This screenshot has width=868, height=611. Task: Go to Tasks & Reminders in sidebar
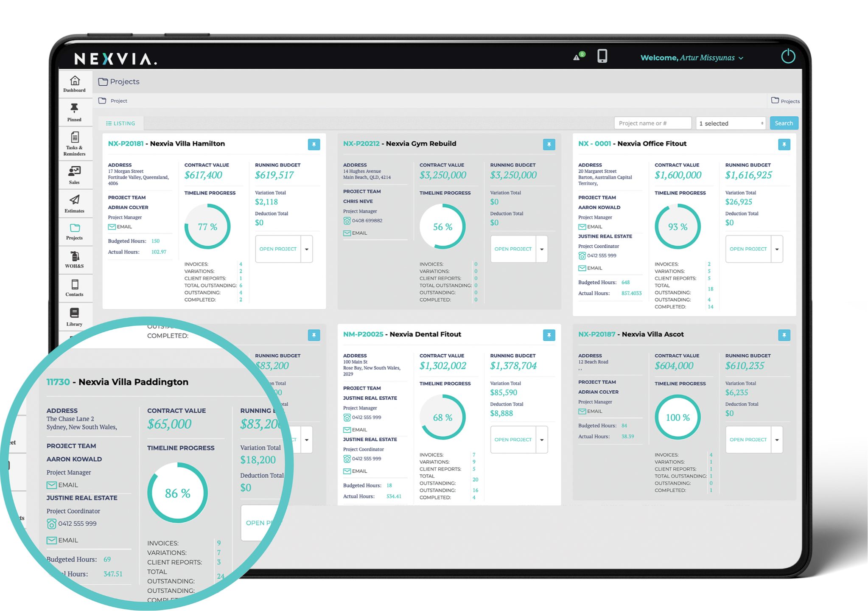pyautogui.click(x=75, y=143)
